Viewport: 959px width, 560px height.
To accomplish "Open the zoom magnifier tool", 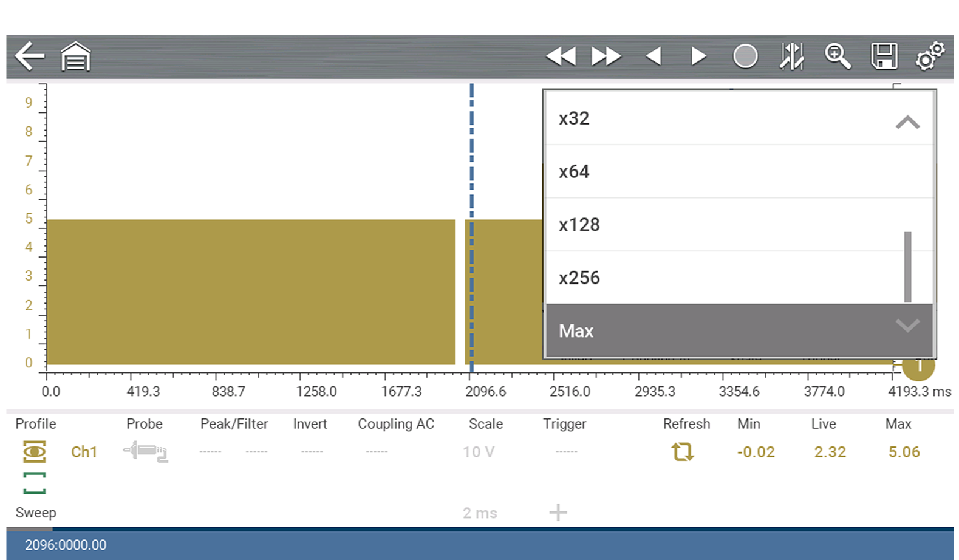I will [838, 56].
